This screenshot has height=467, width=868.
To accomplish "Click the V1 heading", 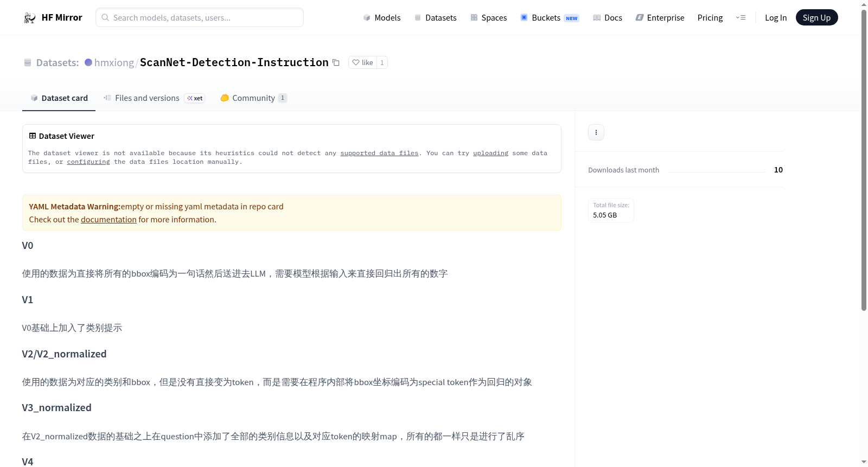I will pyautogui.click(x=28, y=300).
